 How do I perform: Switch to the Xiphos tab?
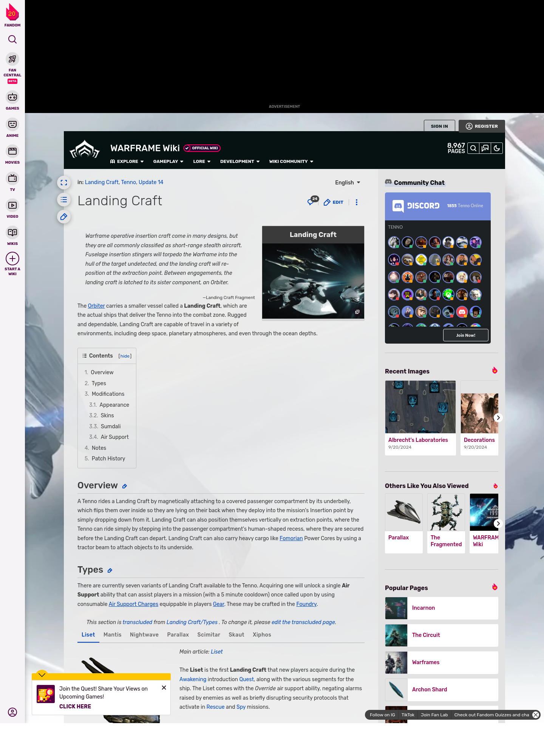pyautogui.click(x=262, y=635)
